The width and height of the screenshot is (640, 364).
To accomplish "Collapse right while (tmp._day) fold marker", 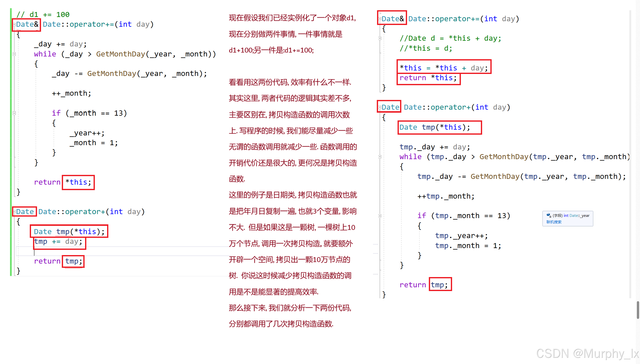I will coord(380,157).
